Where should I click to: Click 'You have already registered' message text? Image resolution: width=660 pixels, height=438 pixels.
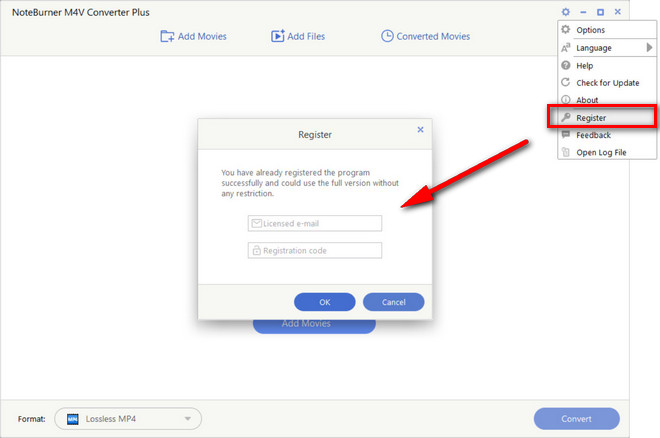coord(310,183)
